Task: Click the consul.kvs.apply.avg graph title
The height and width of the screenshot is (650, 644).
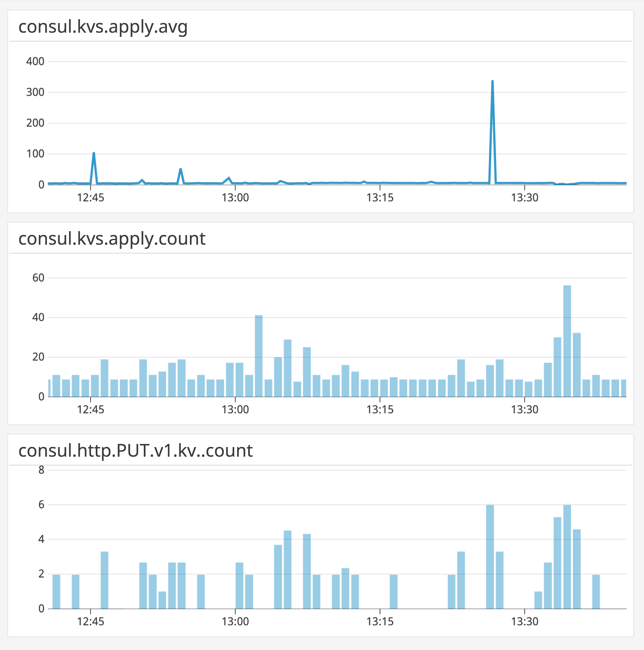Action: pyautogui.click(x=103, y=27)
